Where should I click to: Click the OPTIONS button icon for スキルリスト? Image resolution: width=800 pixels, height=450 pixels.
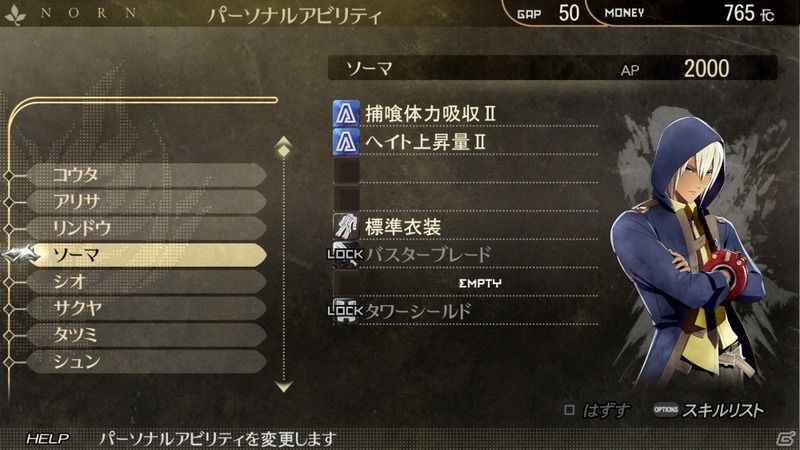tap(666, 410)
